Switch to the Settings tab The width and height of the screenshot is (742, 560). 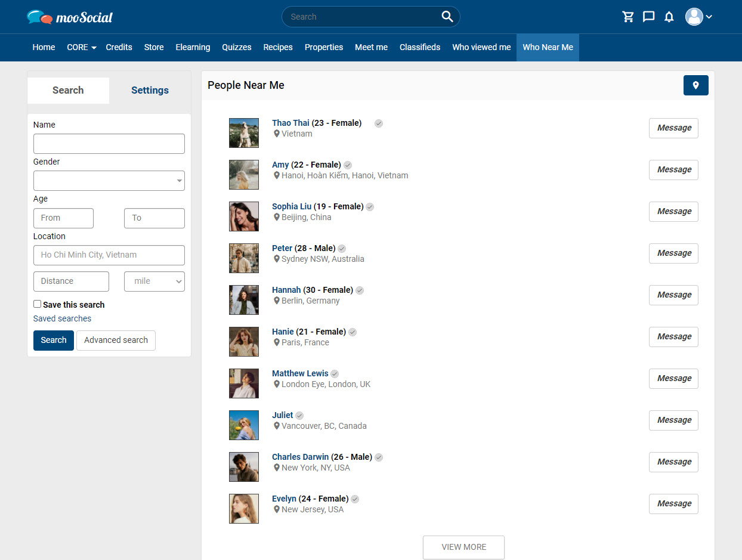coord(150,90)
